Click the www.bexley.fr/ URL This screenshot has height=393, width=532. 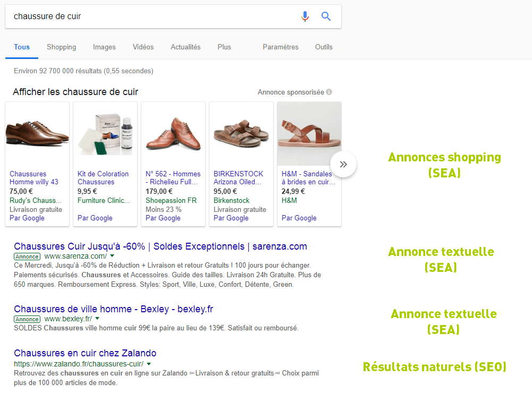[68, 319]
